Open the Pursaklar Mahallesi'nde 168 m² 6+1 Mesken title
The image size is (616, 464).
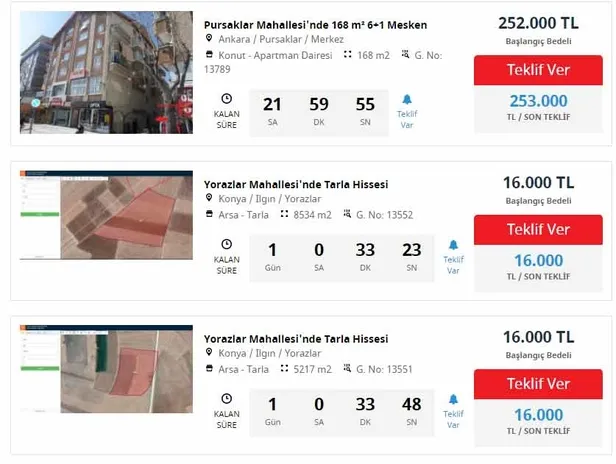[315, 25]
